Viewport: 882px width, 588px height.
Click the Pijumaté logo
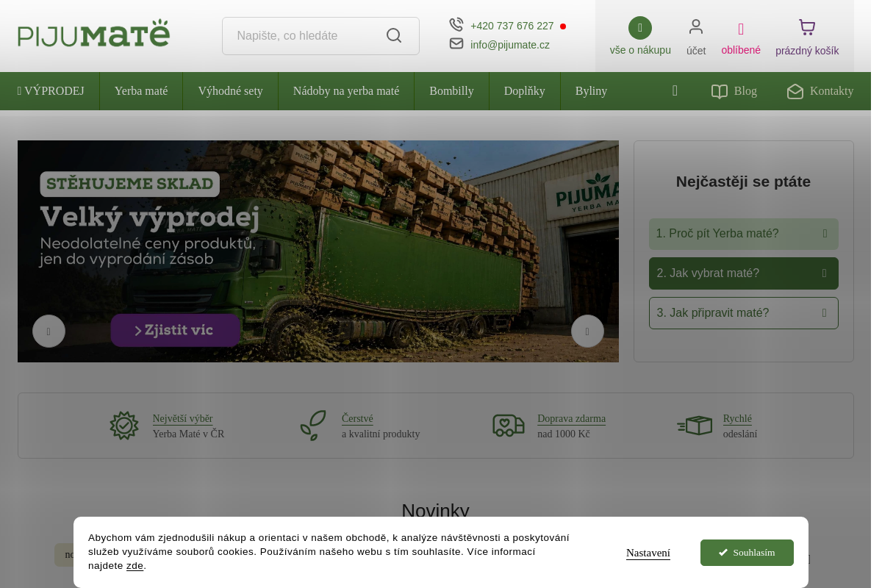click(94, 34)
